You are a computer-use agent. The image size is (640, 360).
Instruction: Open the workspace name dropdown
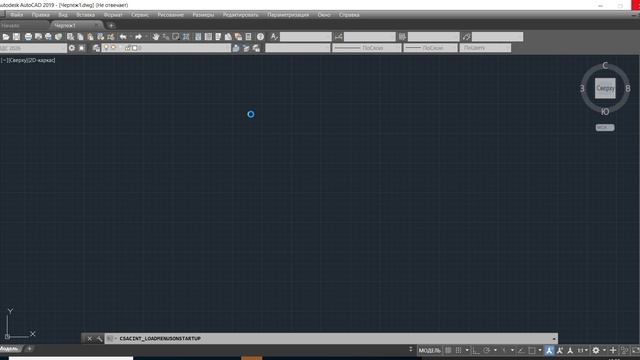[x=33, y=48]
